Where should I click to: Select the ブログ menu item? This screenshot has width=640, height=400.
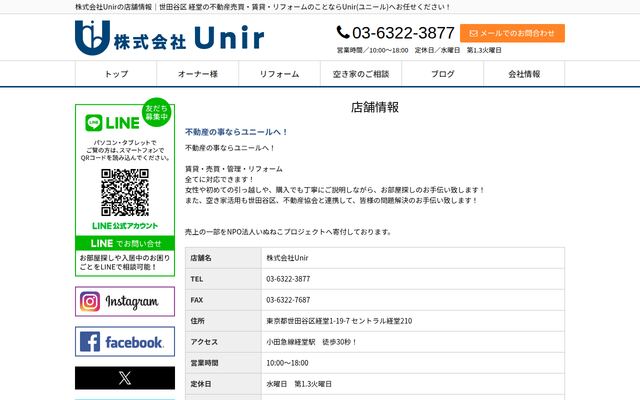(x=442, y=74)
